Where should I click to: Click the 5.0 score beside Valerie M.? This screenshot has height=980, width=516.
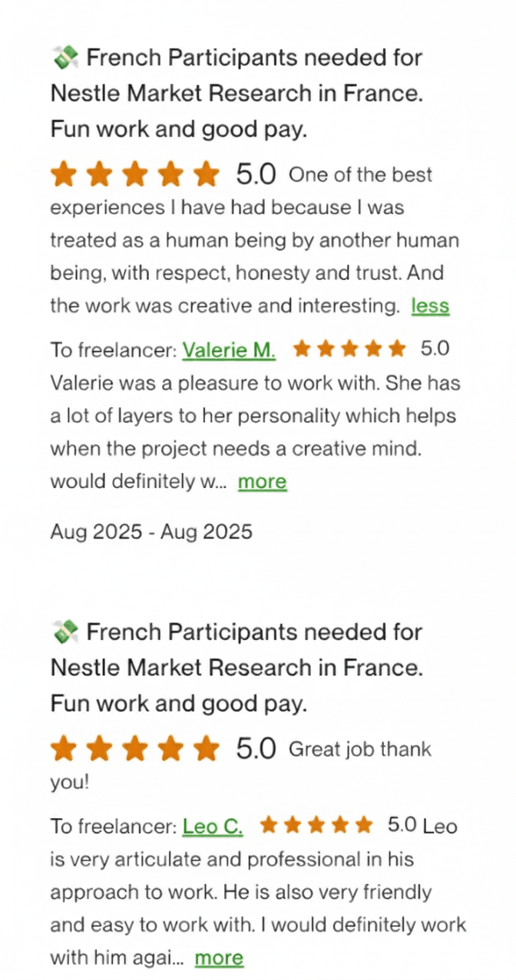pyautogui.click(x=435, y=348)
